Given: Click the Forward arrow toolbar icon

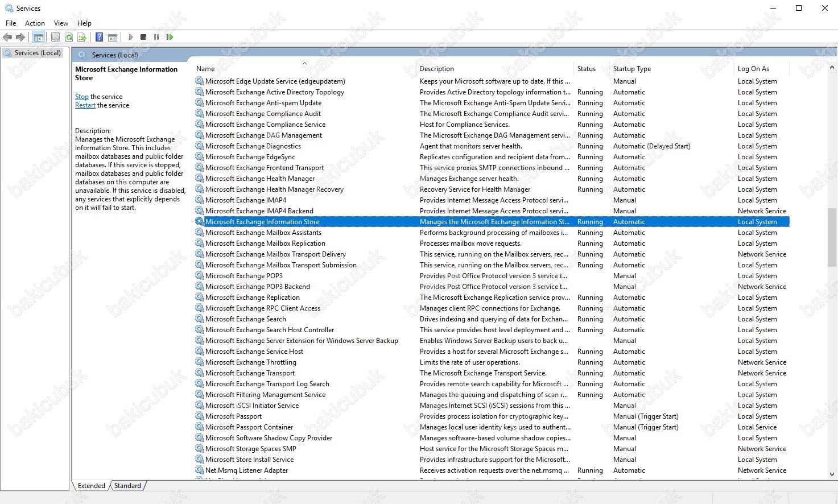Looking at the screenshot, I should click(20, 38).
